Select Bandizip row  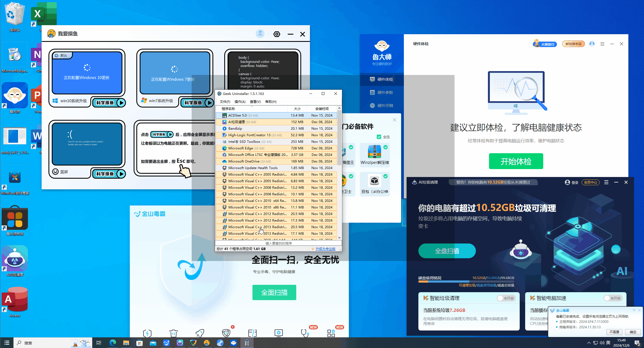276,128
